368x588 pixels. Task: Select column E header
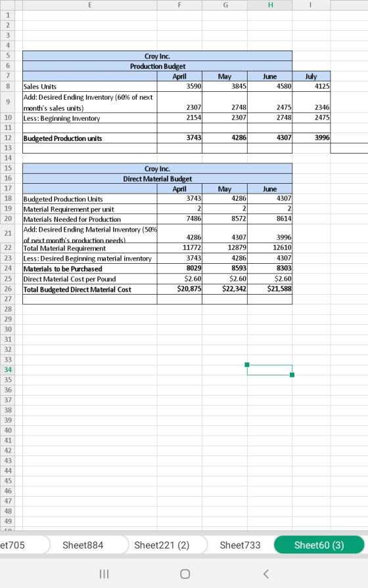click(90, 5)
